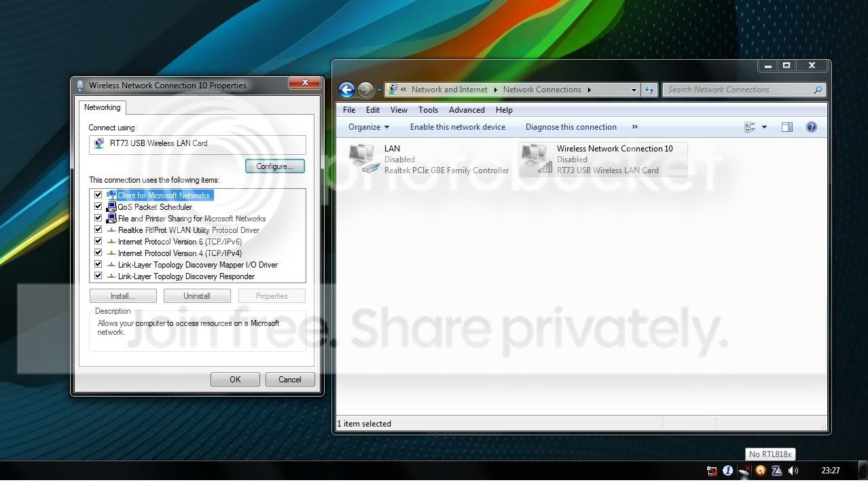Click the Back arrow in Network Connections window
868x489 pixels.
coord(346,90)
